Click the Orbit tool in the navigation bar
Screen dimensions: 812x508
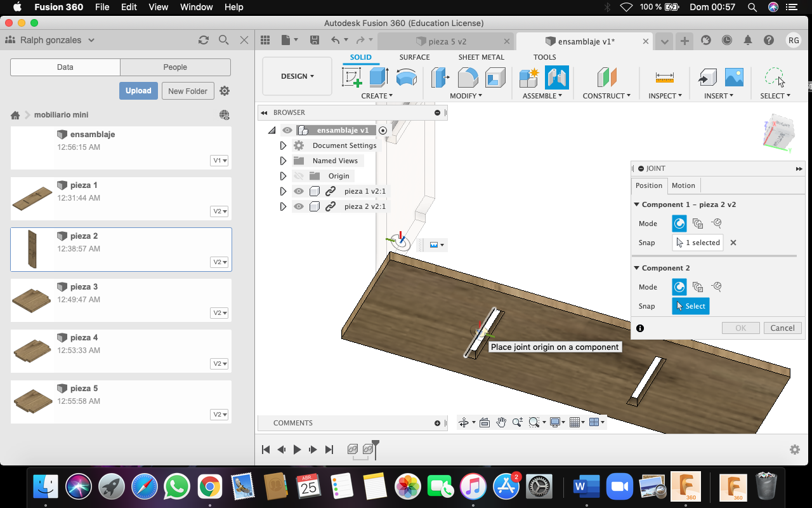pos(464,422)
